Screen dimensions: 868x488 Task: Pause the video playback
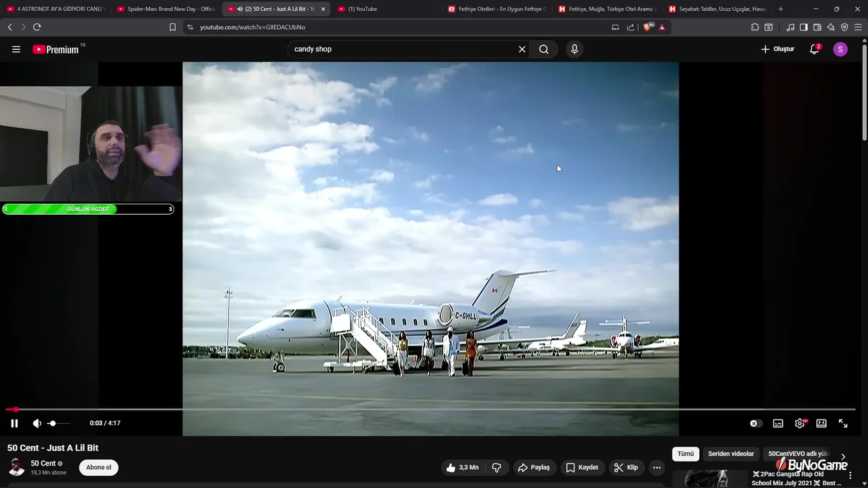[14, 423]
